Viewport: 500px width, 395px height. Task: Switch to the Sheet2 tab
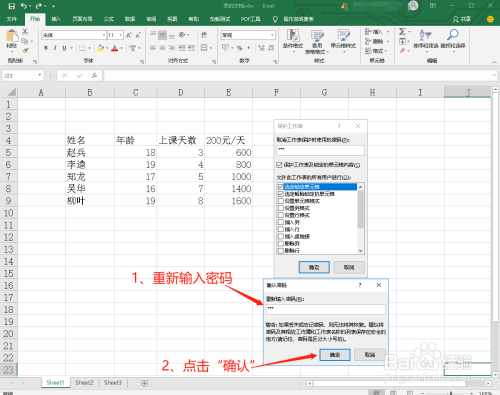[x=84, y=383]
